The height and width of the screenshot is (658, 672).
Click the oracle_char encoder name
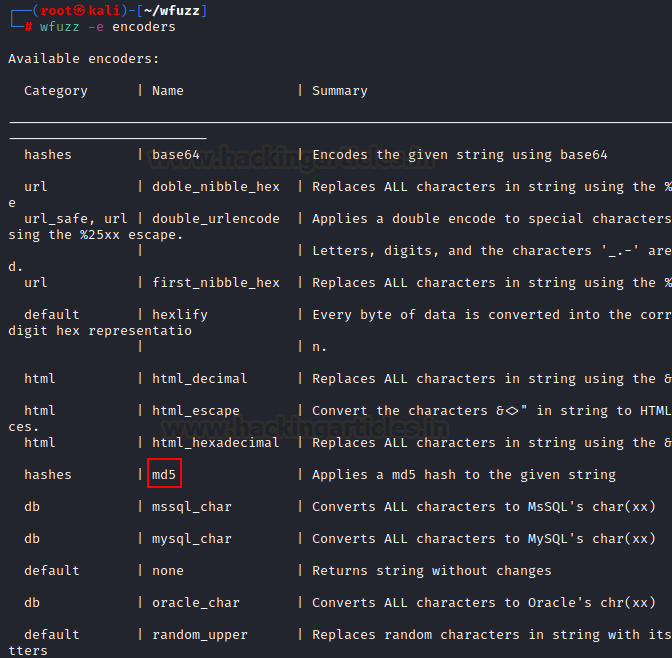click(x=196, y=602)
